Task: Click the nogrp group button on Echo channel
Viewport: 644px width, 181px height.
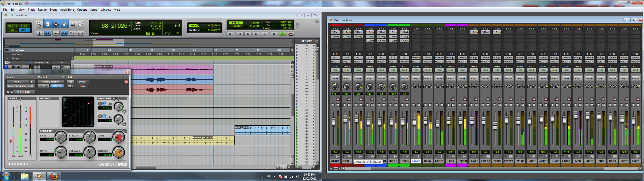Action: pyautogui.click(x=451, y=78)
